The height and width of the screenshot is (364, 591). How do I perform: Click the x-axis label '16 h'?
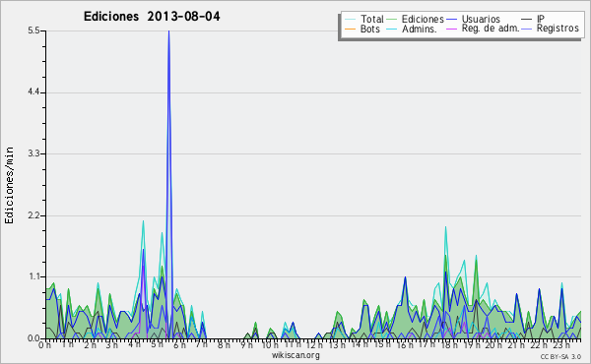(x=405, y=345)
